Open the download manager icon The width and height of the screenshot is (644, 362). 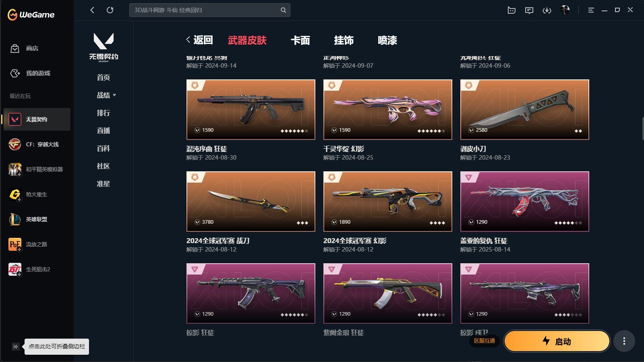click(547, 10)
